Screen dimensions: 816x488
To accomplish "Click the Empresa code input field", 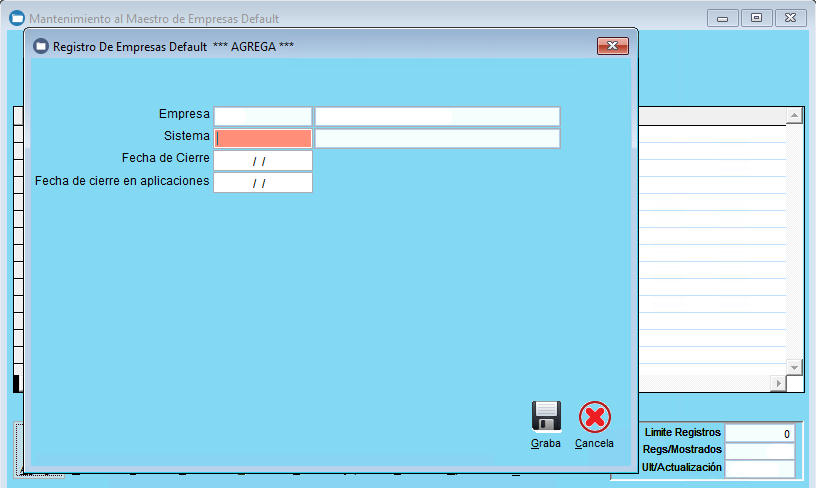I will [x=263, y=117].
